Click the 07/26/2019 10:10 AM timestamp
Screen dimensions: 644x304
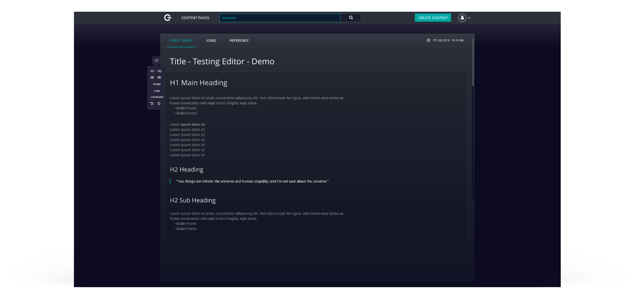448,40
